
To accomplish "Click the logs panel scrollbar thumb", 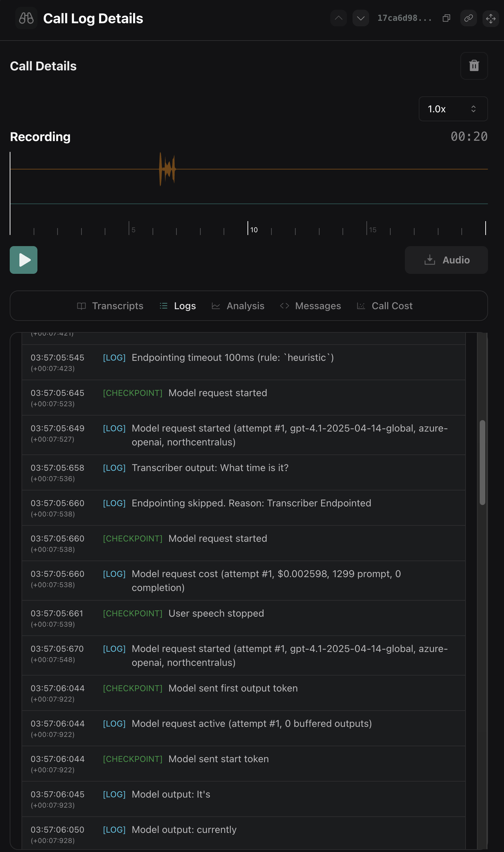I will (482, 462).
